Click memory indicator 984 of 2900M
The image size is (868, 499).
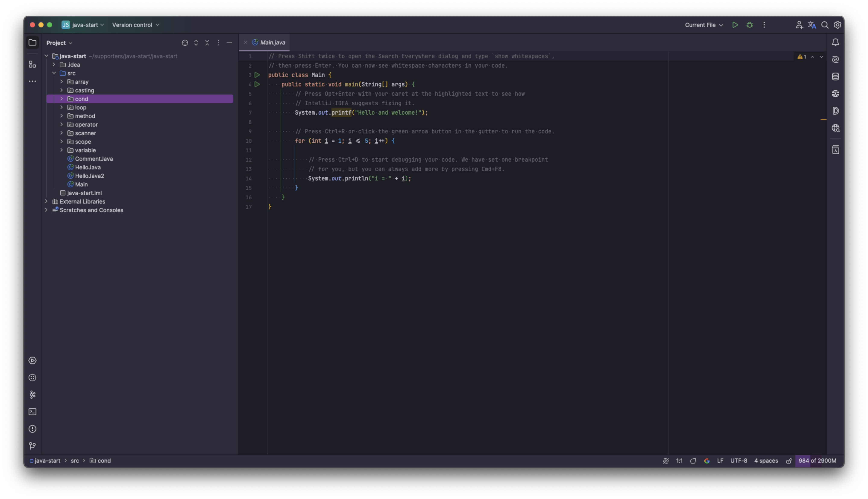pos(817,461)
